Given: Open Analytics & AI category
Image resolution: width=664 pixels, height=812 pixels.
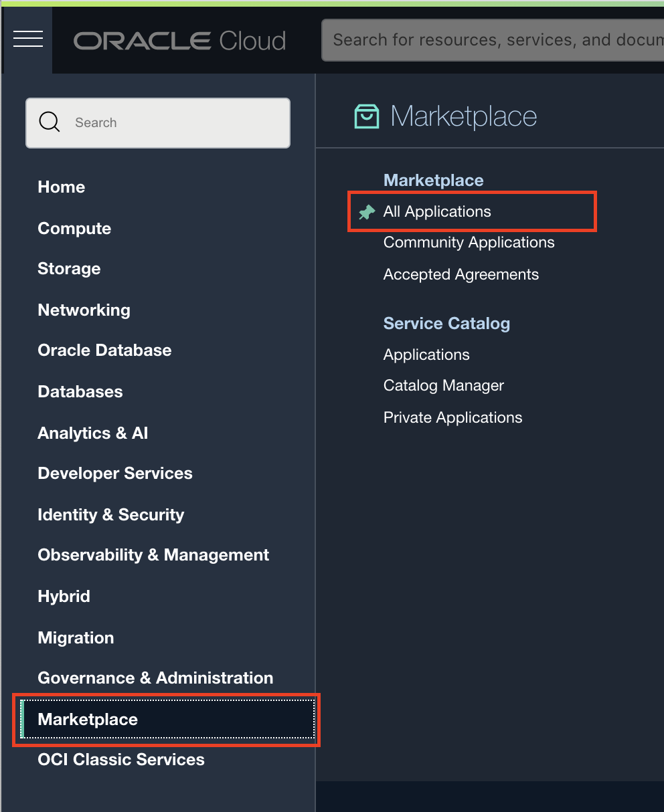Looking at the screenshot, I should click(92, 433).
